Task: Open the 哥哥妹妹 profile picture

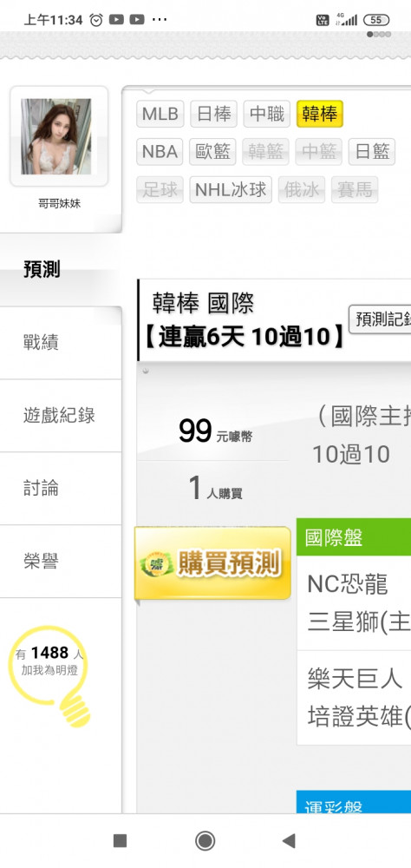Action: coord(55,137)
